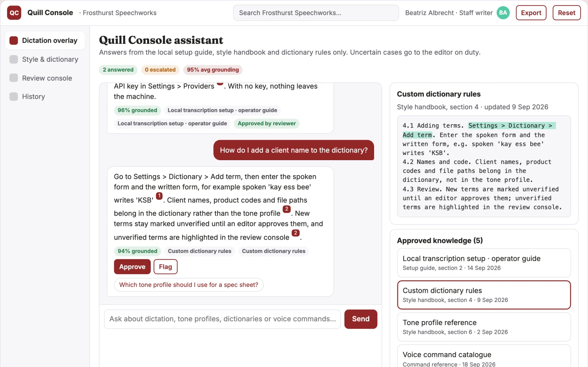The image size is (588, 367).
Task: Click the QC Quill Console logo icon
Action: click(14, 13)
